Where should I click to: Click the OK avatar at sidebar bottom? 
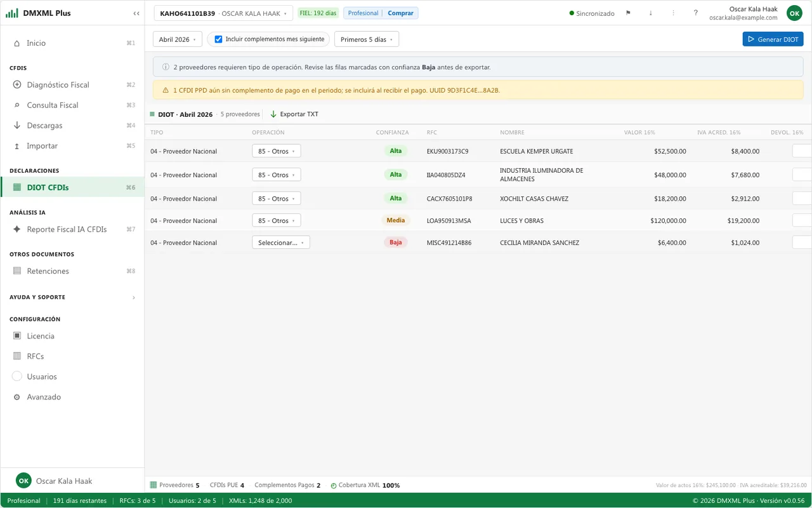point(23,481)
